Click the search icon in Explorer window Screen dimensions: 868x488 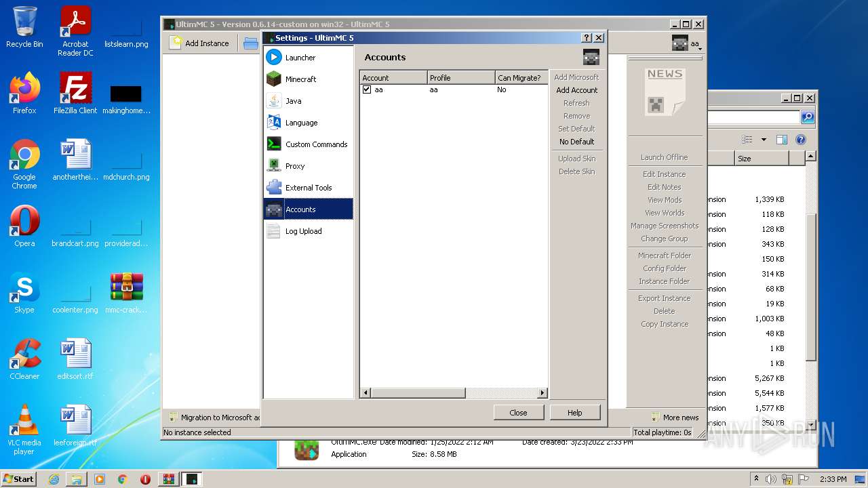(807, 117)
